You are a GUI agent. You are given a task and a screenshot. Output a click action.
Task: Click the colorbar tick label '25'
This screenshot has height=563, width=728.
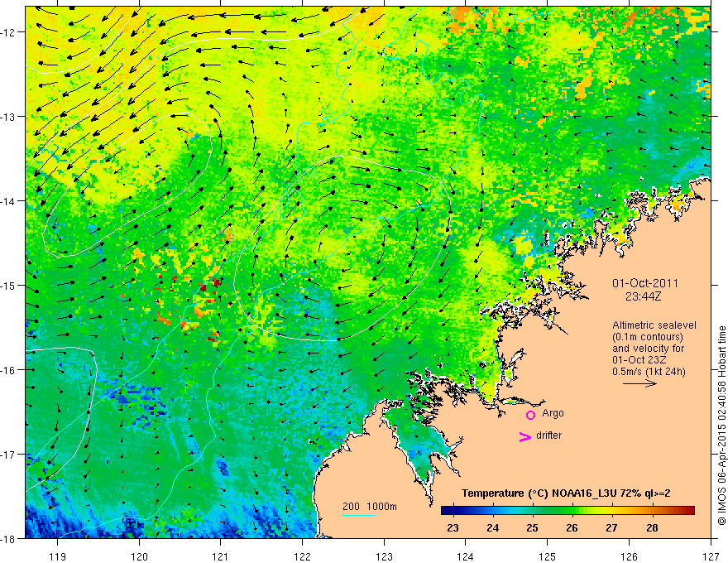pos(533,527)
